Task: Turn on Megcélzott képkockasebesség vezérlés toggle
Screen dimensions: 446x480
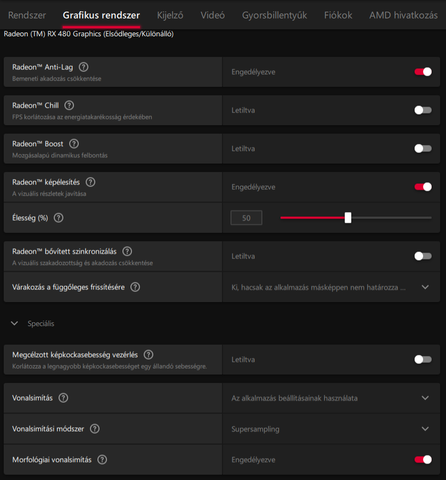Action: [423, 359]
